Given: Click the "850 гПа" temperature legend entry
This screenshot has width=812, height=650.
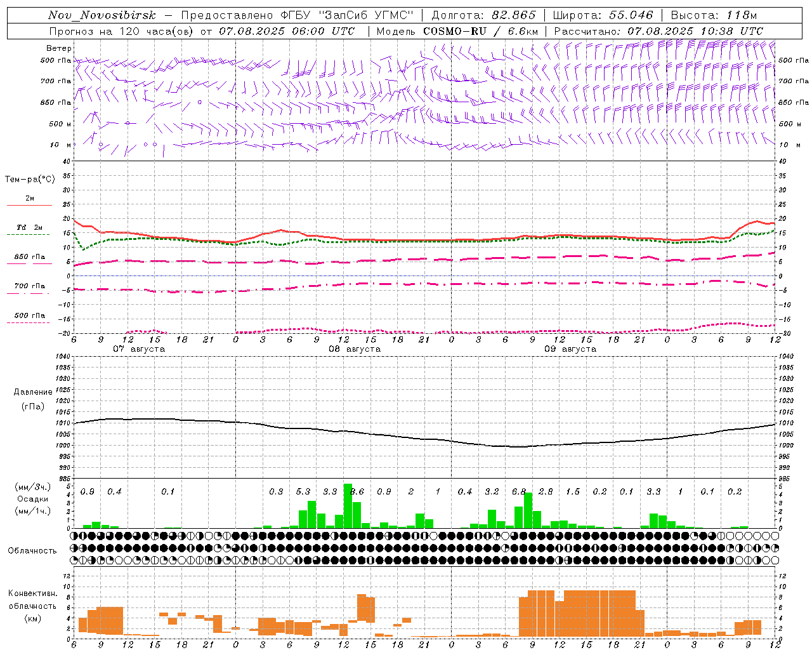Looking at the screenshot, I should (x=30, y=257).
